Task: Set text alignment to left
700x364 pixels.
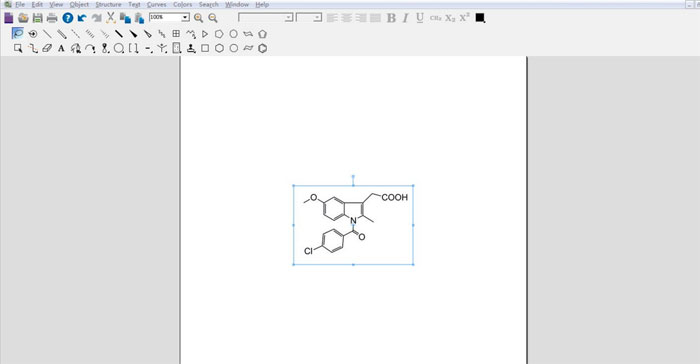Action: pos(332,18)
